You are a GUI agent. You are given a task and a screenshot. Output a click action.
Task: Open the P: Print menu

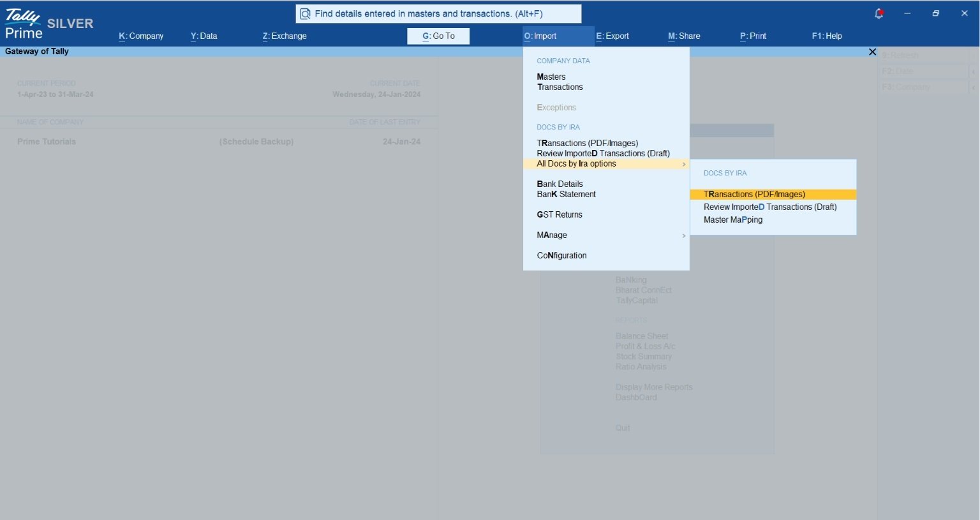[753, 36]
